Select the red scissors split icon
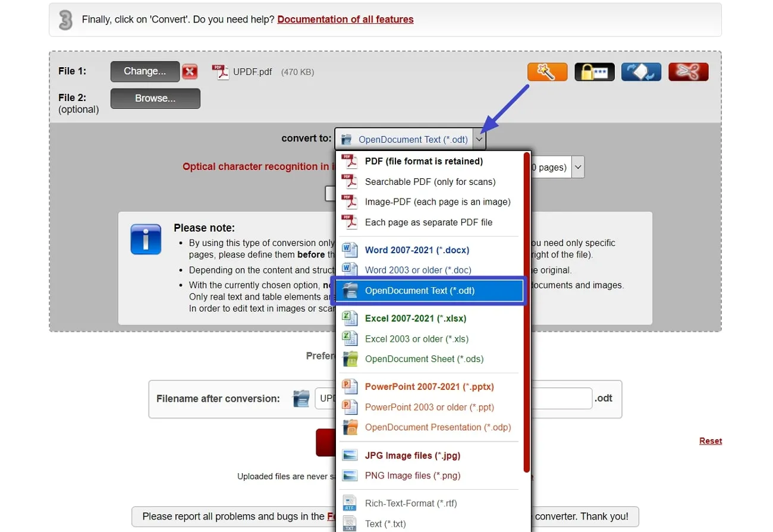 coord(688,71)
